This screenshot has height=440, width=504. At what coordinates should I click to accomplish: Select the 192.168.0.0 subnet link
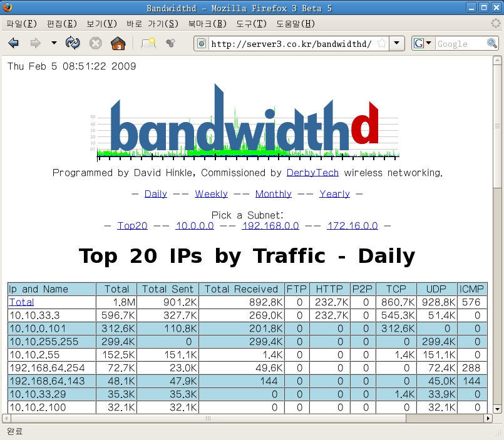270,225
